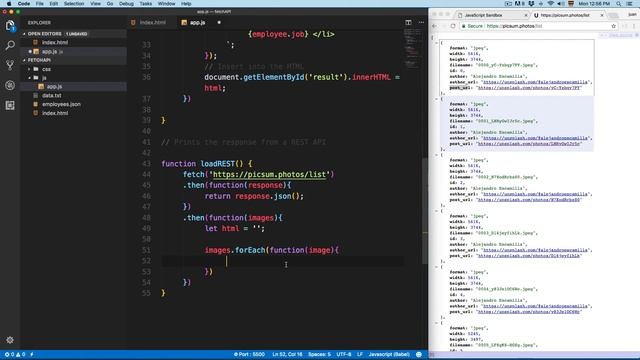The image size is (640, 360).
Task: Click Port : 5500 in status bar
Action: tap(249, 354)
